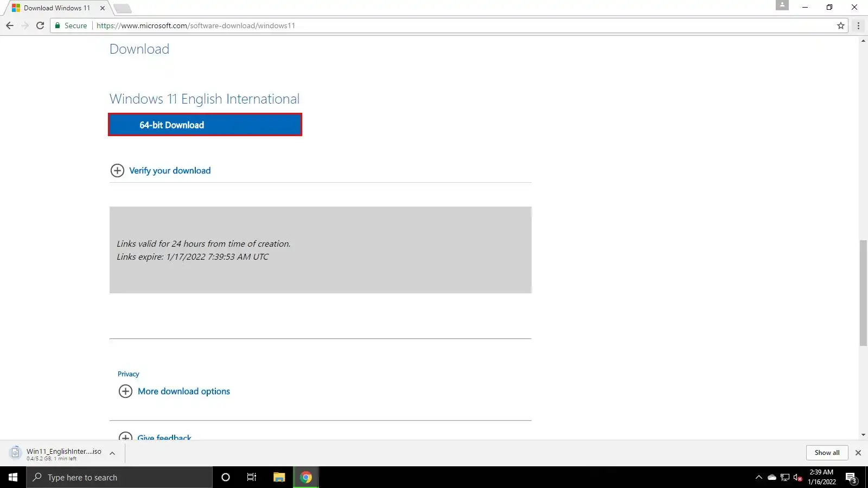The image size is (868, 488).
Task: Open the downloaded ISO options chevron
Action: [x=112, y=453]
